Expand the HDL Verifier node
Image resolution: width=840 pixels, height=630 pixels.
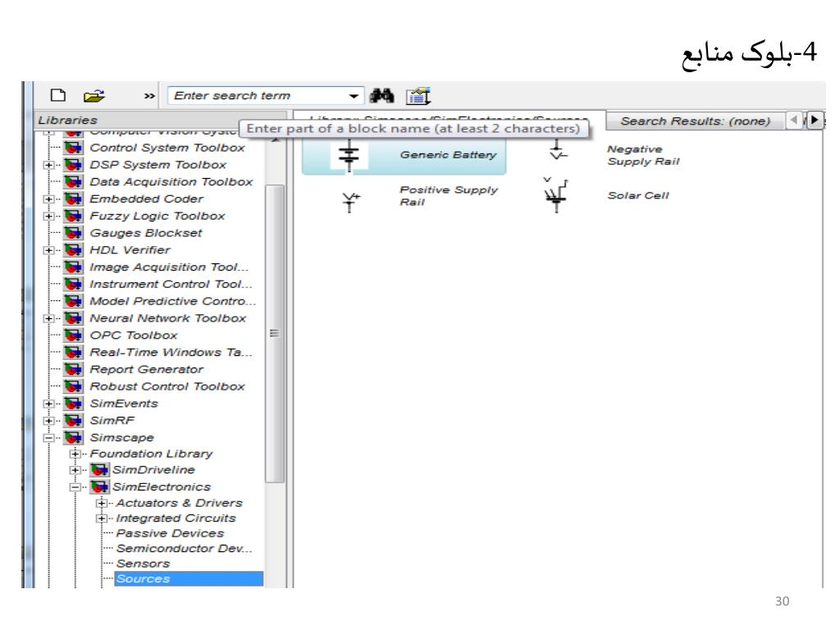48,250
